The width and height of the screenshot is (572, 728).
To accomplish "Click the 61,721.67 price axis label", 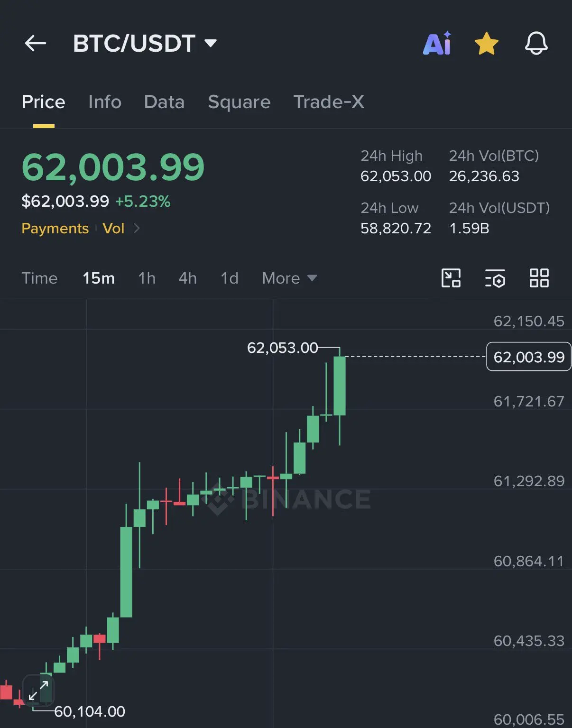I will 529,402.
